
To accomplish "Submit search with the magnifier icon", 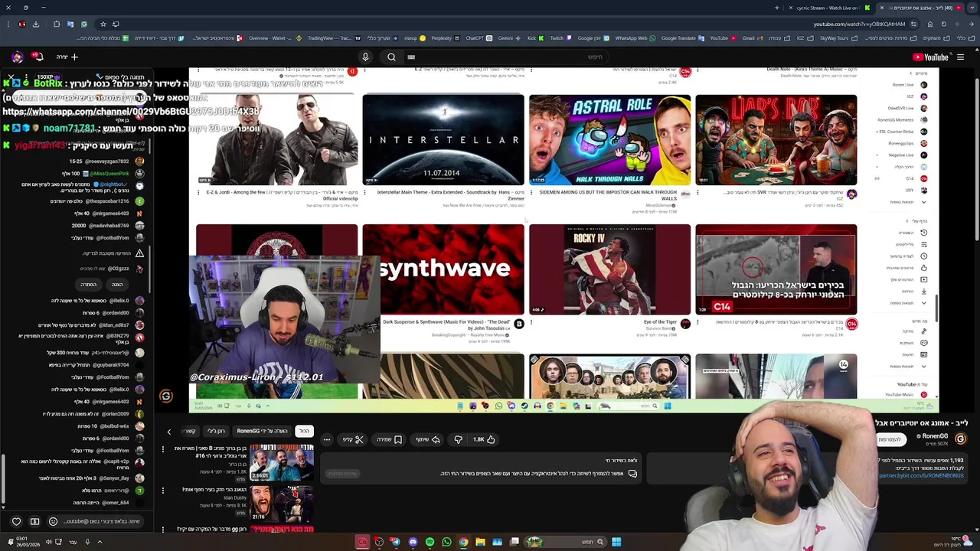I will (391, 57).
